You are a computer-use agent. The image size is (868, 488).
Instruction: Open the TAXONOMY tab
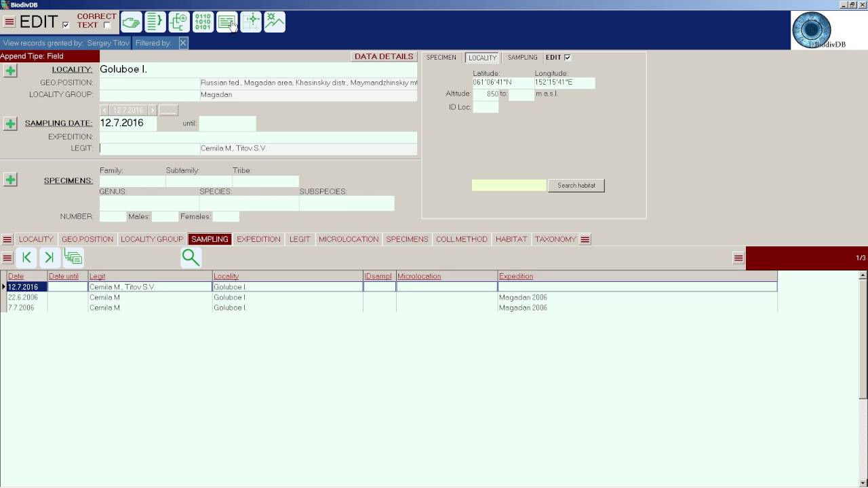click(555, 239)
